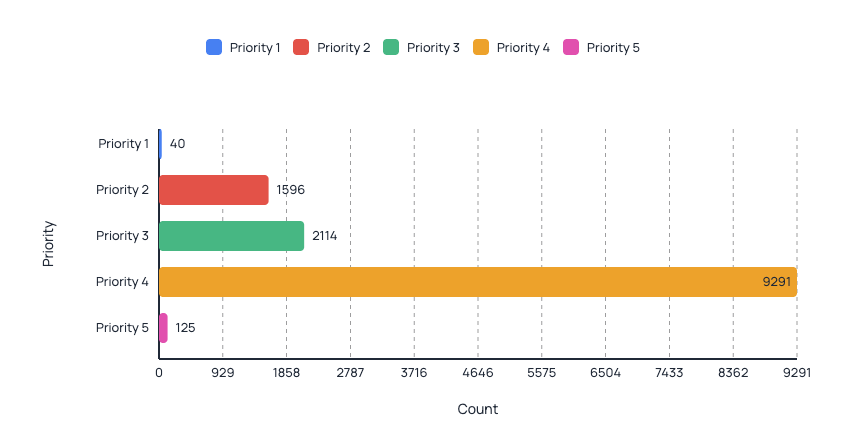Click the 9291 value label inside orange bar

point(777,281)
